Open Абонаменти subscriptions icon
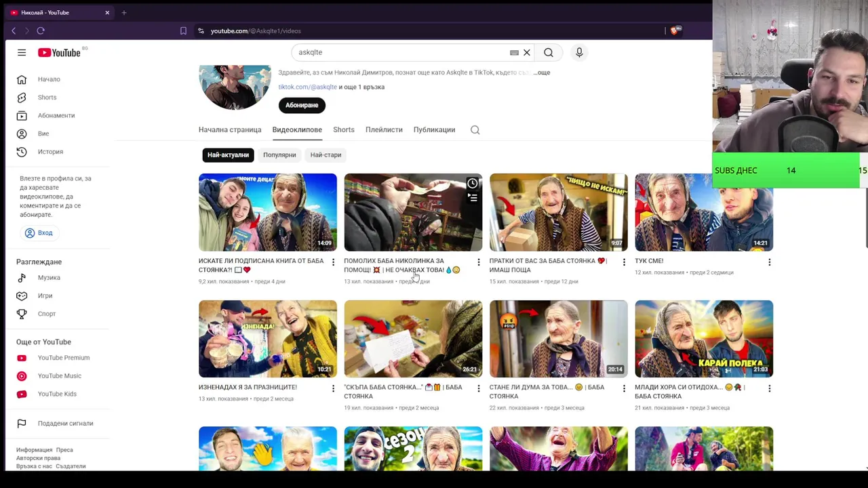This screenshot has width=868, height=488. click(22, 116)
